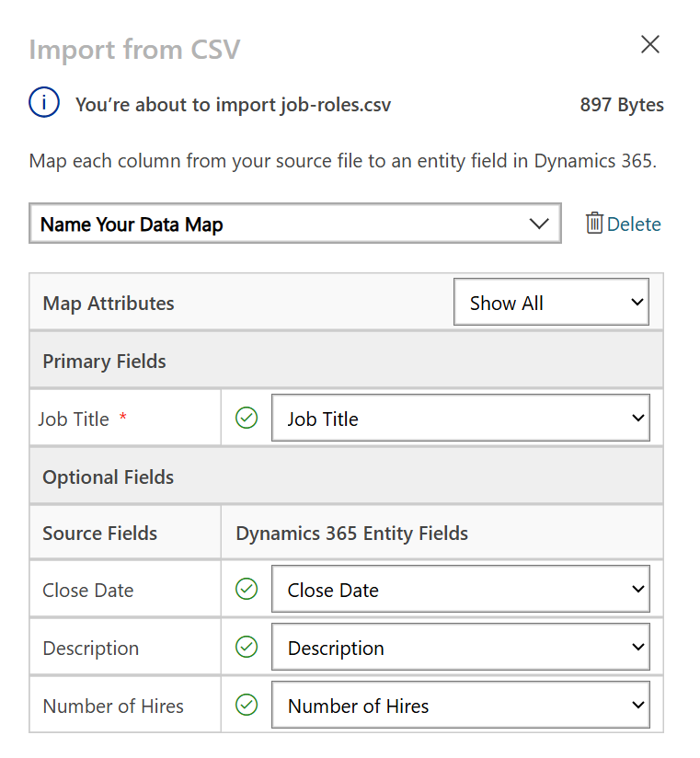Click the Map Attributes header label

pos(109,303)
